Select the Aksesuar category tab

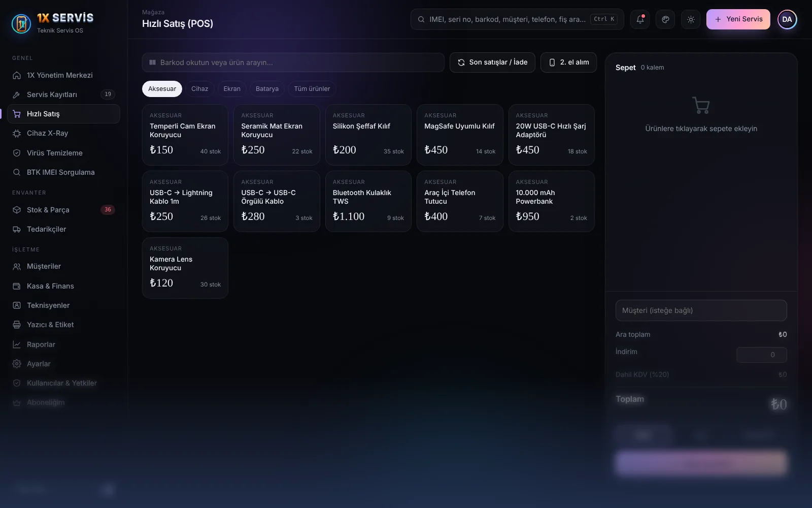162,89
